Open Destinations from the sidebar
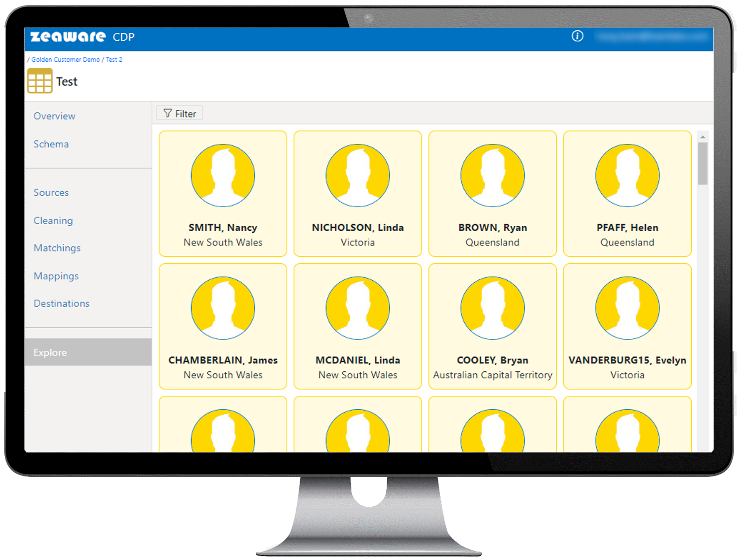 62,303
